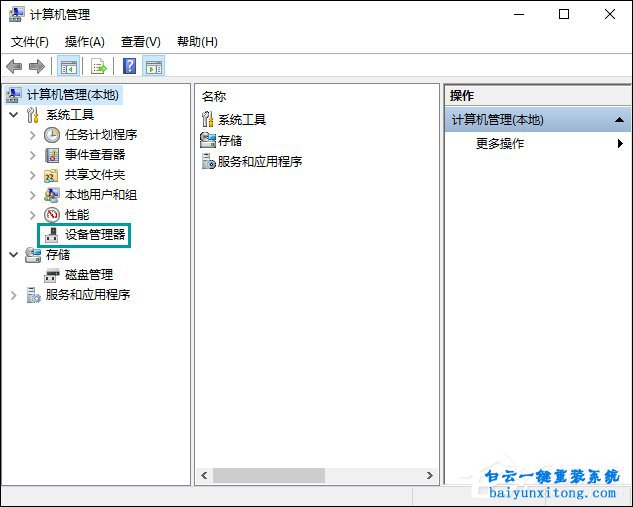Image resolution: width=633 pixels, height=507 pixels.
Task: Click the Performance gauge icon
Action: tap(52, 215)
